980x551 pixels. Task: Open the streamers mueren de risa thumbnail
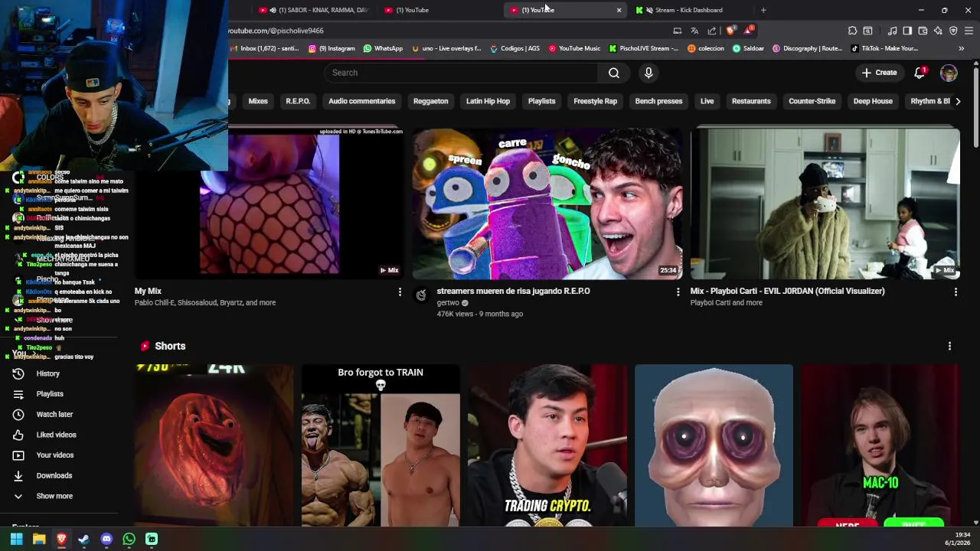[x=547, y=204]
